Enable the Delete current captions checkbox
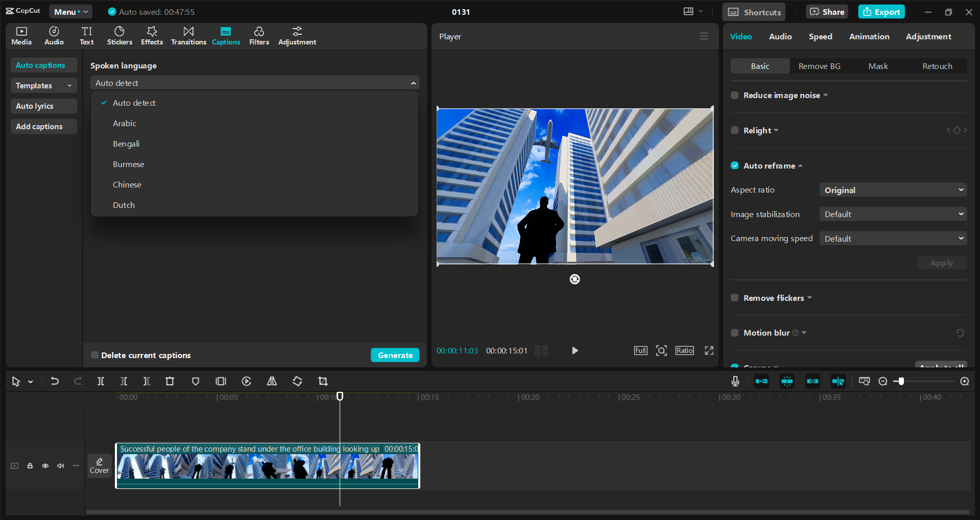This screenshot has height=520, width=980. click(94, 355)
